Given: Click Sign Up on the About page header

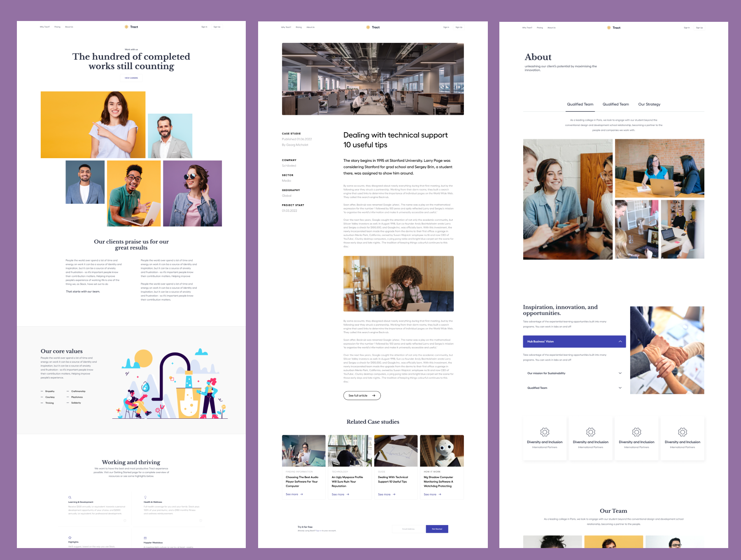Looking at the screenshot, I should (699, 28).
